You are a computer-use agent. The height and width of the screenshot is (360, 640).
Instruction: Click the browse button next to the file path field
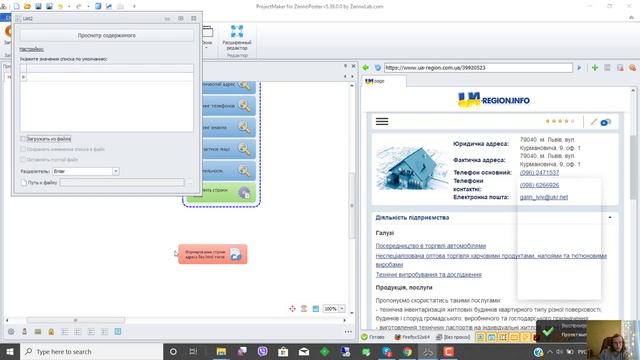pyautogui.click(x=190, y=182)
